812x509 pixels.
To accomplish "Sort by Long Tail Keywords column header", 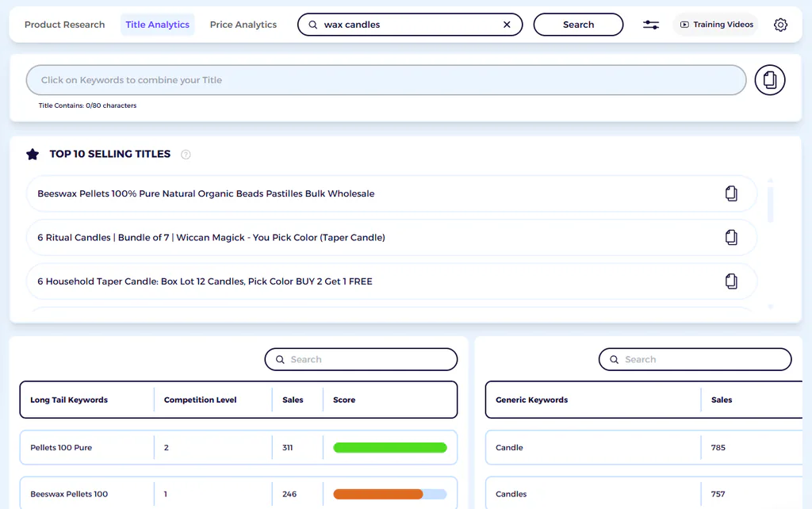I will click(x=69, y=400).
